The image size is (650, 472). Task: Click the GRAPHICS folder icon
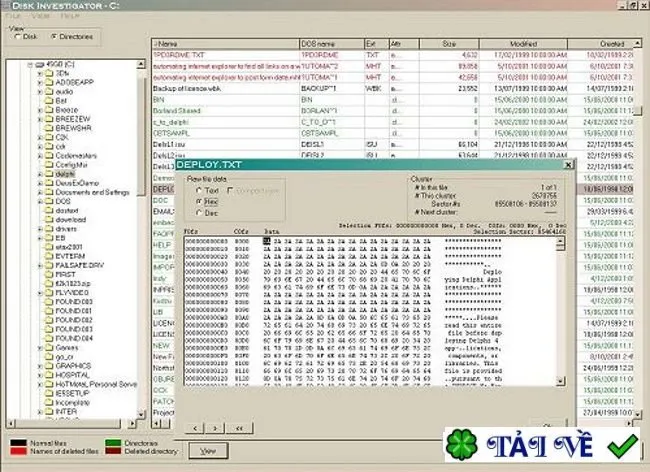pyautogui.click(x=49, y=366)
